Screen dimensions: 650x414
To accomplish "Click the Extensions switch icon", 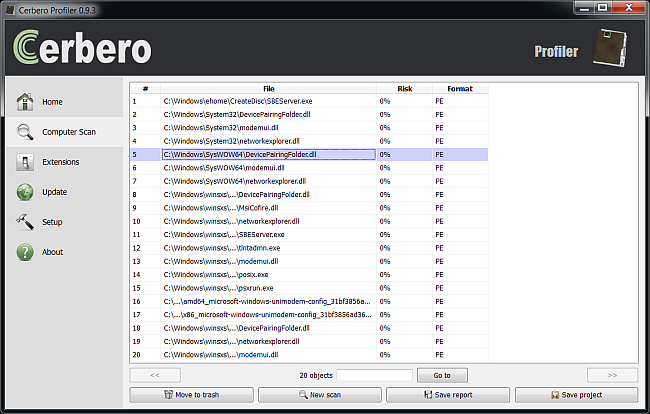I will (25, 162).
